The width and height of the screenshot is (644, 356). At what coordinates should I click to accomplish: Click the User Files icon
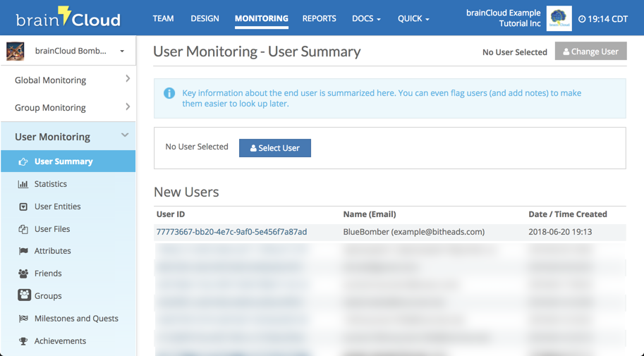pos(23,229)
